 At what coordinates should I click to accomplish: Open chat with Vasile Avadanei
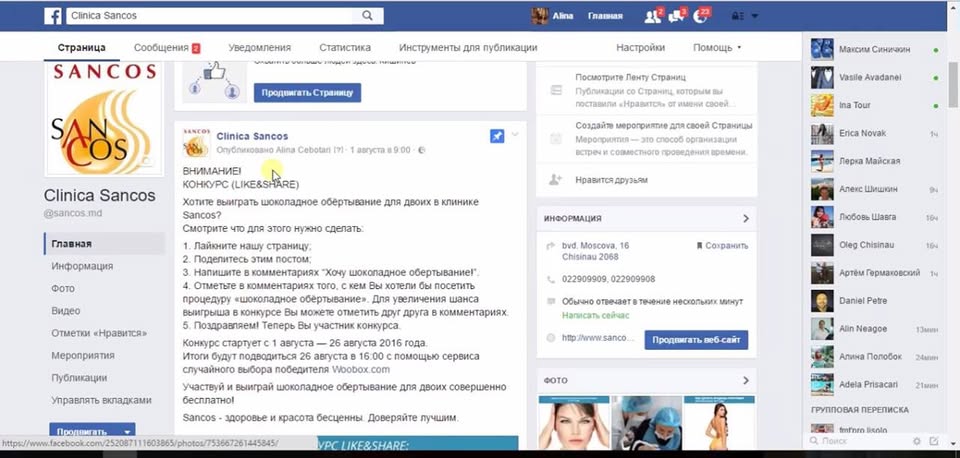876,78
